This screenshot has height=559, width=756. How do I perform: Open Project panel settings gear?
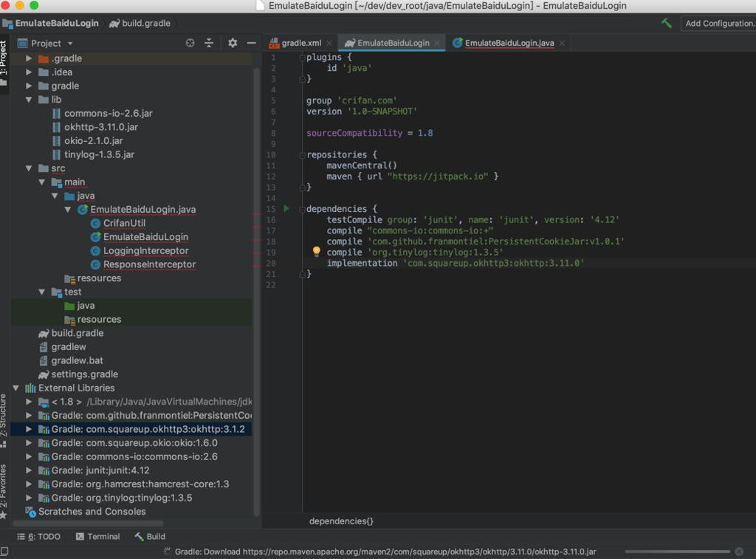pos(233,44)
